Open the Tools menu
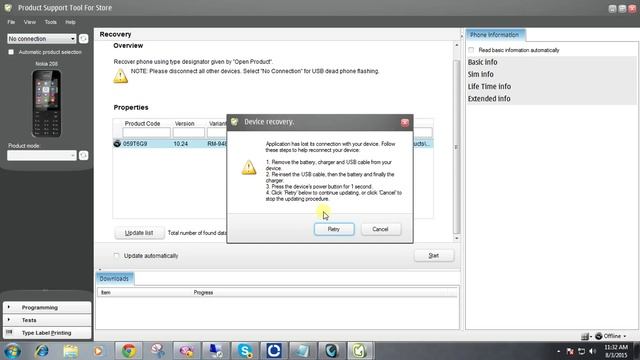The width and height of the screenshot is (640, 360). pos(51,22)
